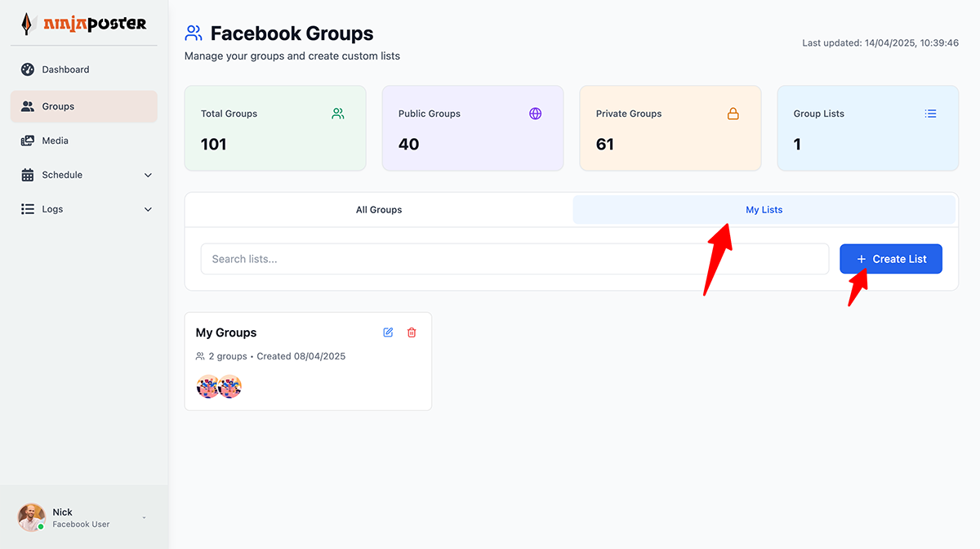Click the '2 groups • Created 08/04/2025' text
980x549 pixels.
click(277, 356)
